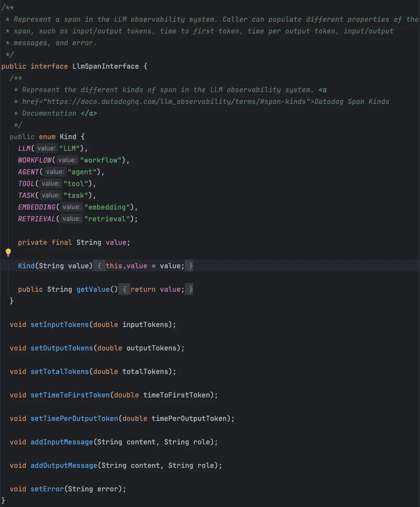Place the cursor on setTotalTokens
The image size is (420, 507).
coord(60,371)
